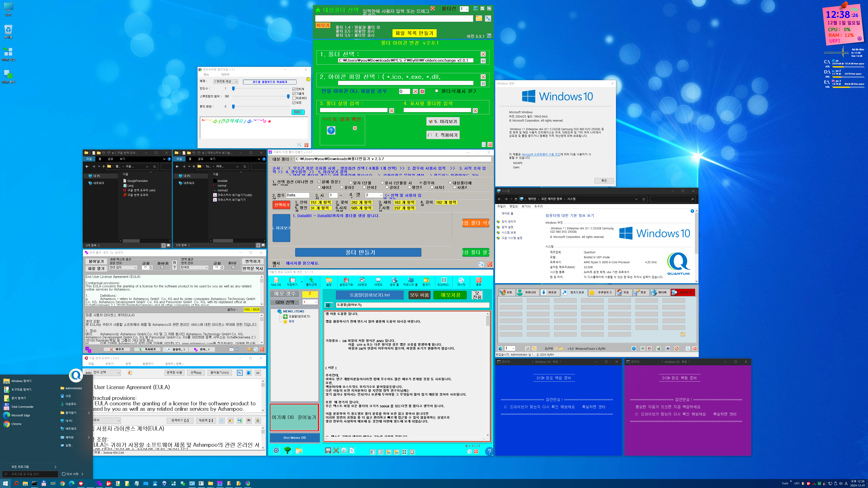Click 장치 관리자 link in 시스템 window
The height and width of the screenshot is (488, 868).
pyautogui.click(x=508, y=222)
